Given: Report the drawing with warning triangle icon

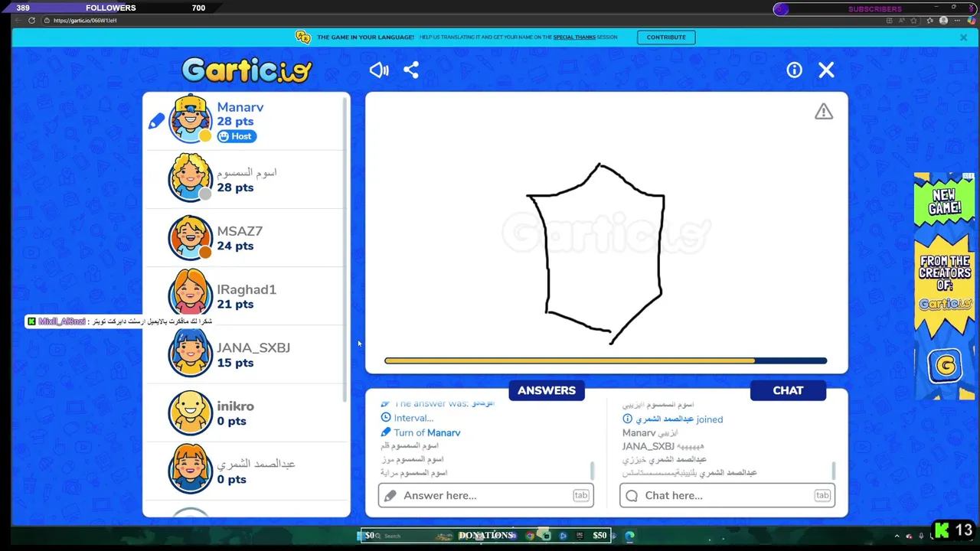Looking at the screenshot, I should coord(823,112).
